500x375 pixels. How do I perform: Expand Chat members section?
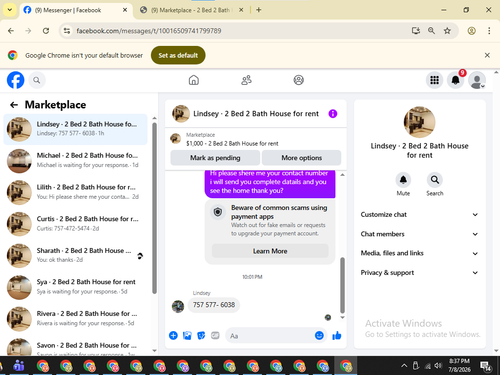[x=419, y=234]
